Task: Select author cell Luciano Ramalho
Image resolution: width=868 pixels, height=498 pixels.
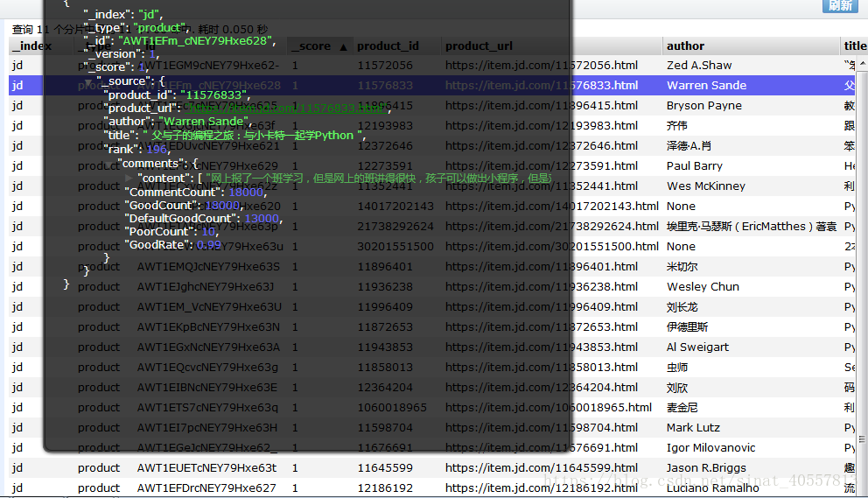Action: (712, 488)
